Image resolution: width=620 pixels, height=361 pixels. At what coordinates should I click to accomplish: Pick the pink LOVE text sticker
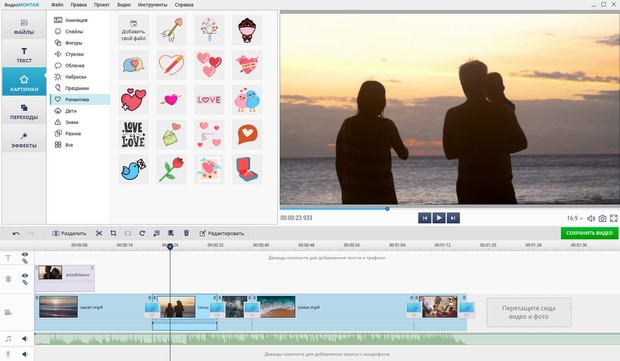(x=209, y=100)
